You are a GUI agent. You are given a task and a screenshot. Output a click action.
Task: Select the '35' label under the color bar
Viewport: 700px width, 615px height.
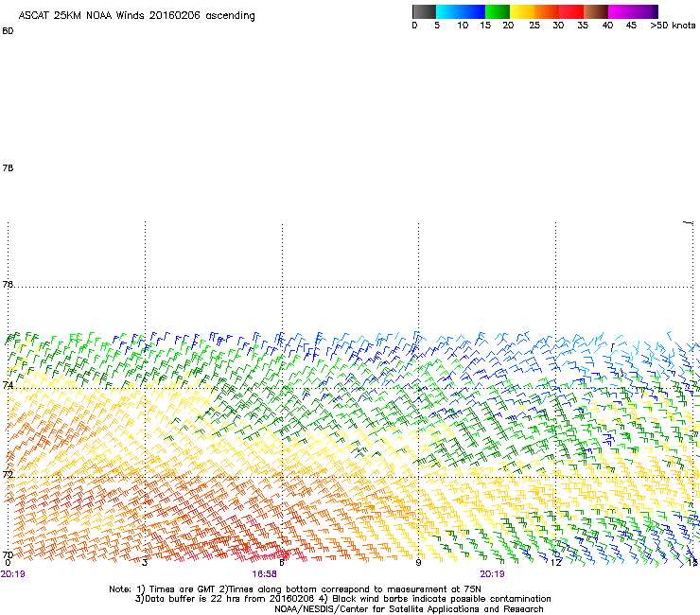(x=583, y=26)
